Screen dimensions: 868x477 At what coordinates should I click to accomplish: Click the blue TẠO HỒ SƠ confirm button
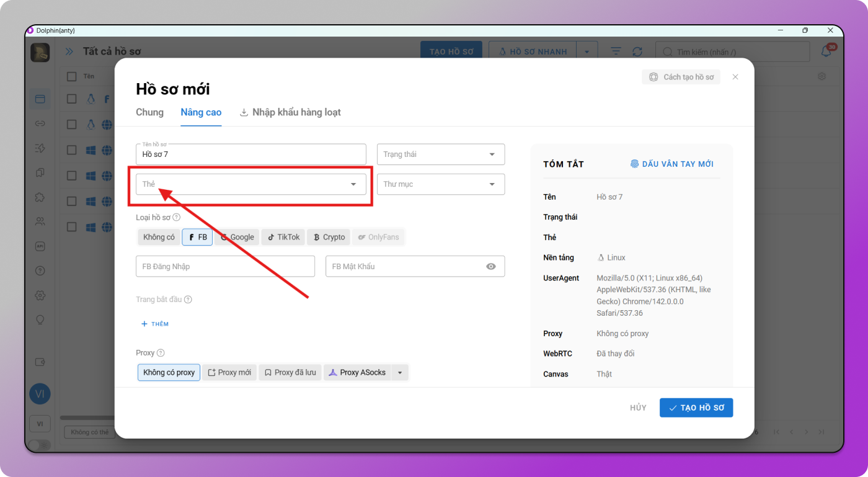pos(696,408)
